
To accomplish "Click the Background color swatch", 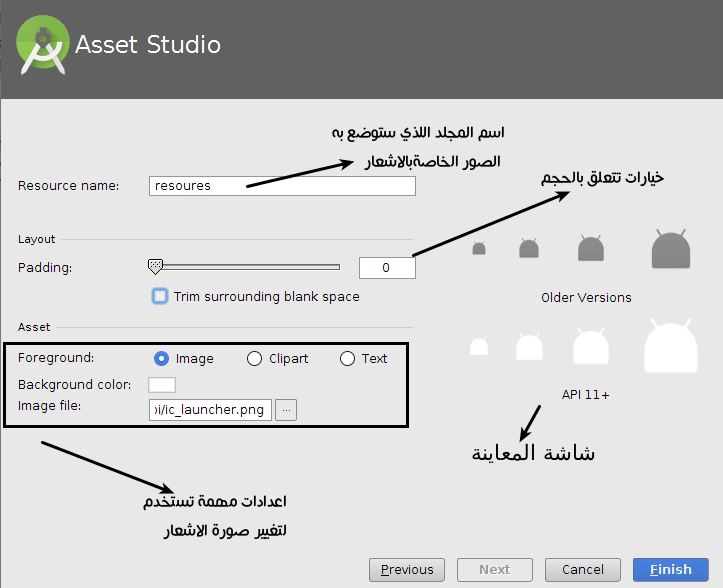I will click(x=161, y=385).
